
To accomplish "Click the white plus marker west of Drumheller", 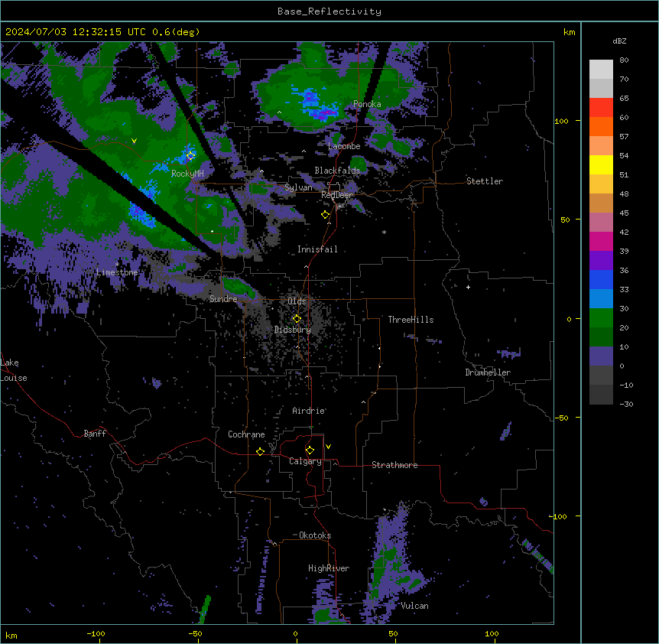I will tap(468, 287).
